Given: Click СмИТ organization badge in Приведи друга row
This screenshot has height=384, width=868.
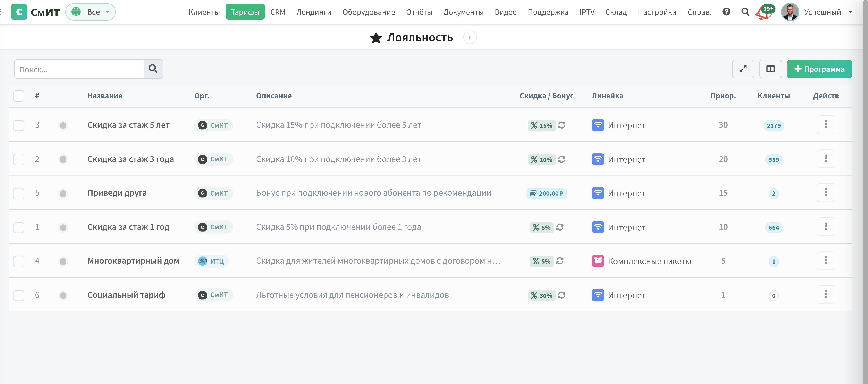Looking at the screenshot, I should click(x=213, y=193).
